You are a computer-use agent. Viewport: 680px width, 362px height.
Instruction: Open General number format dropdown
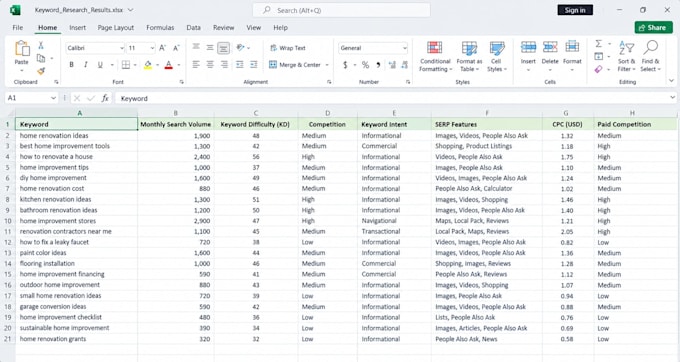[x=404, y=48]
